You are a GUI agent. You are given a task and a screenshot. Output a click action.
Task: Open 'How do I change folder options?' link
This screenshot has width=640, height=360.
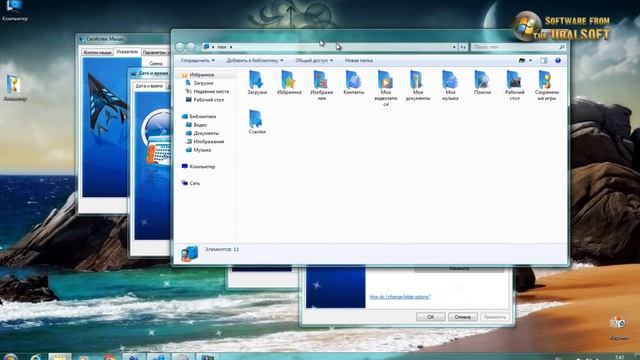click(400, 297)
